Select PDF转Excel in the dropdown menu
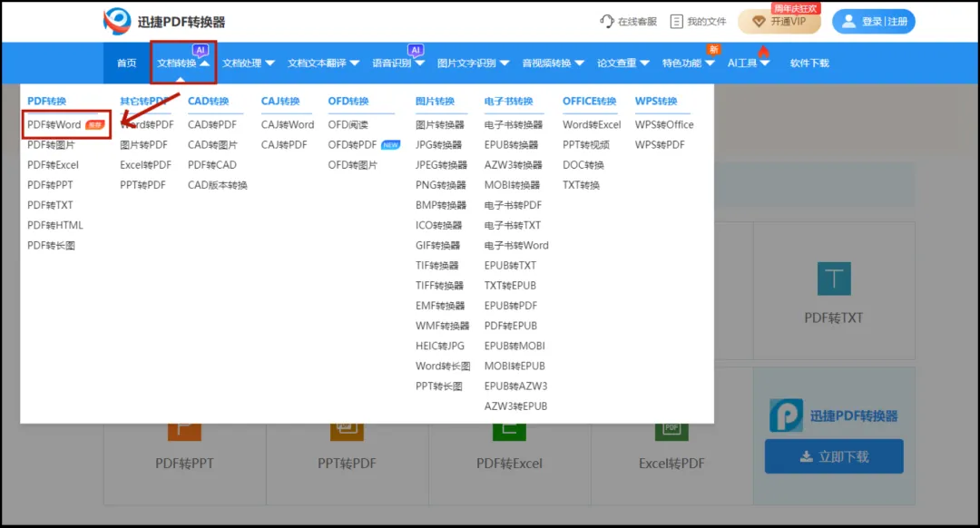 (x=53, y=165)
